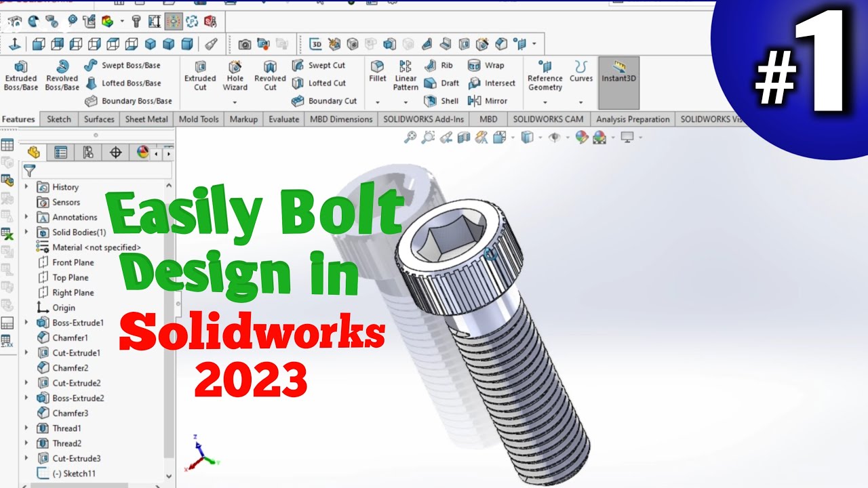Choose the Intersect tool

[492, 83]
